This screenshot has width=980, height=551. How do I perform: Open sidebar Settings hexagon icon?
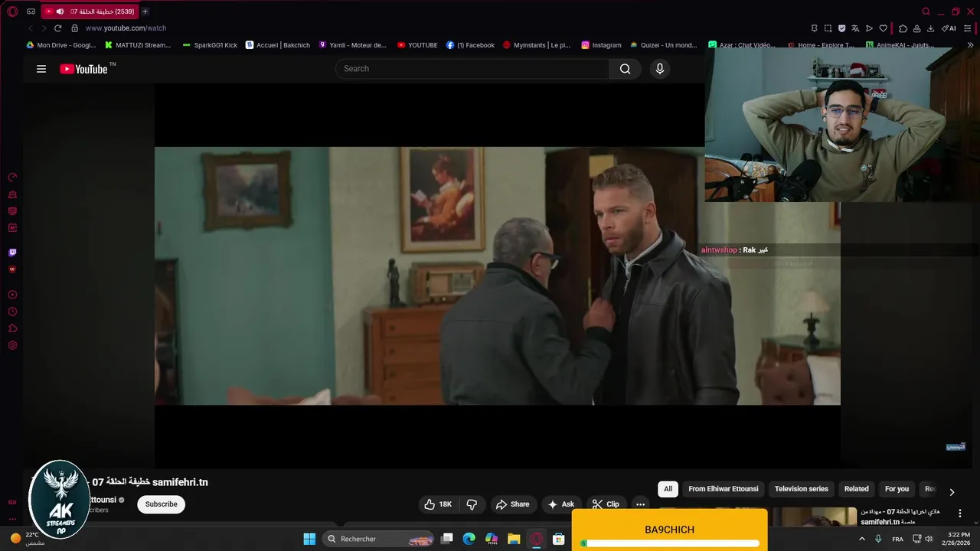(x=12, y=345)
